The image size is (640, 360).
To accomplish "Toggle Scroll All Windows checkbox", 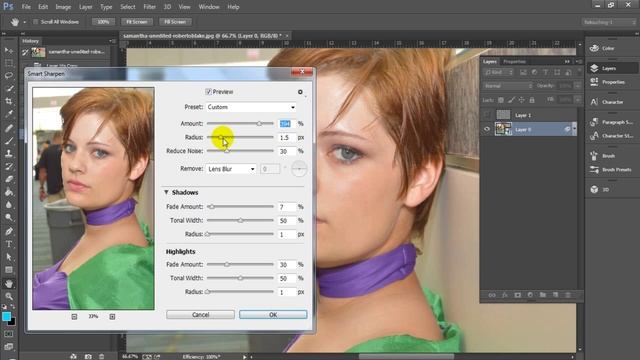I will [x=36, y=22].
